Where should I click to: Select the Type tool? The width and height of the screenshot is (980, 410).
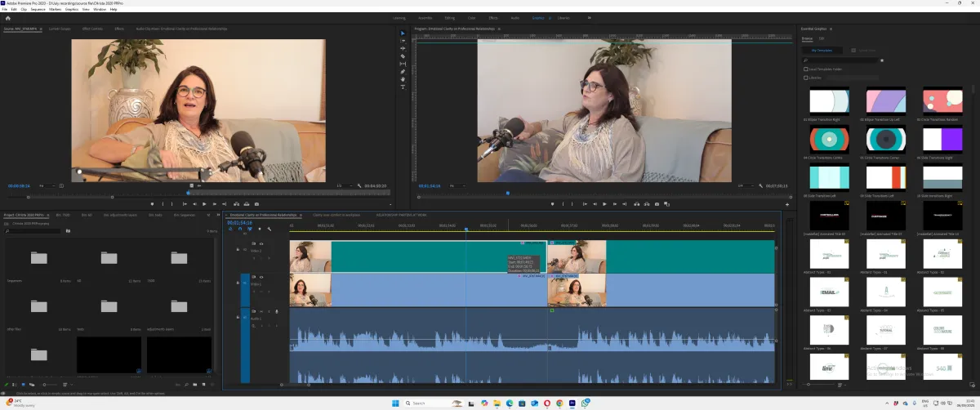[403, 87]
